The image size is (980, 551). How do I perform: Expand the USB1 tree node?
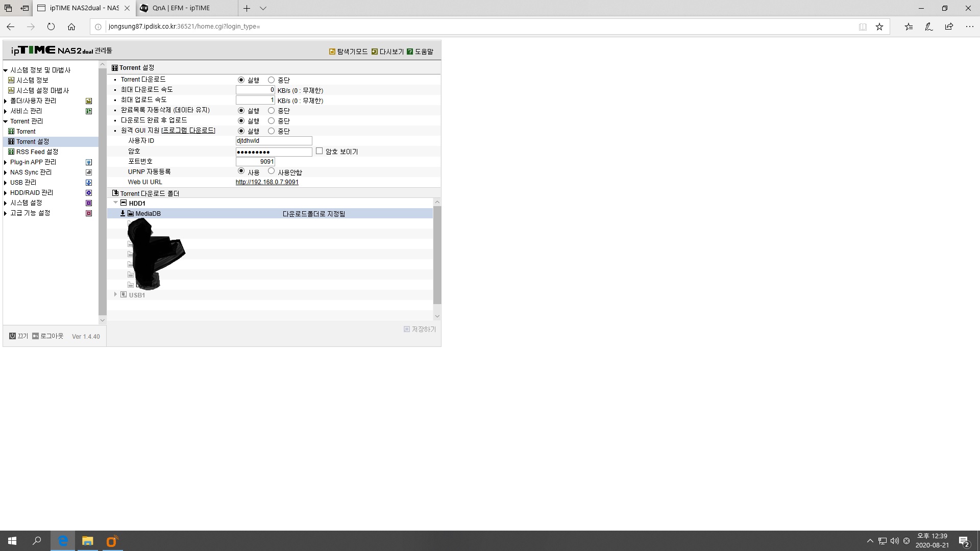(116, 294)
